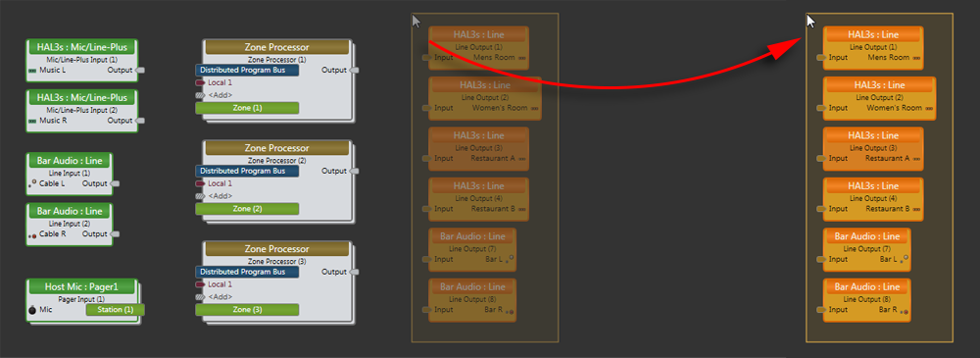
Task: Select the Zone Processor (3) title bar
Action: point(277,249)
